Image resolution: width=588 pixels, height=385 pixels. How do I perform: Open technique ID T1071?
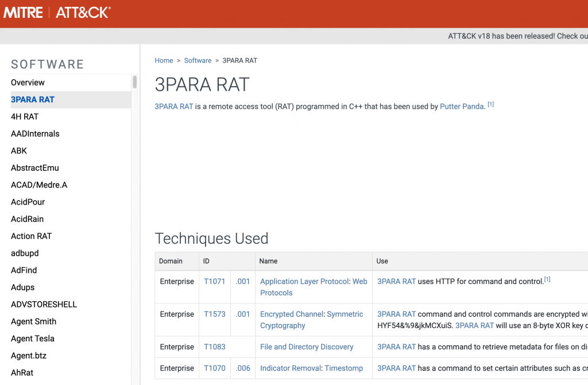214,282
